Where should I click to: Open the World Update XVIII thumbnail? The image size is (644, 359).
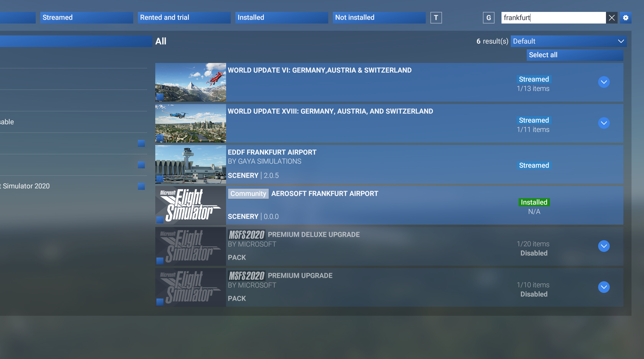click(191, 123)
